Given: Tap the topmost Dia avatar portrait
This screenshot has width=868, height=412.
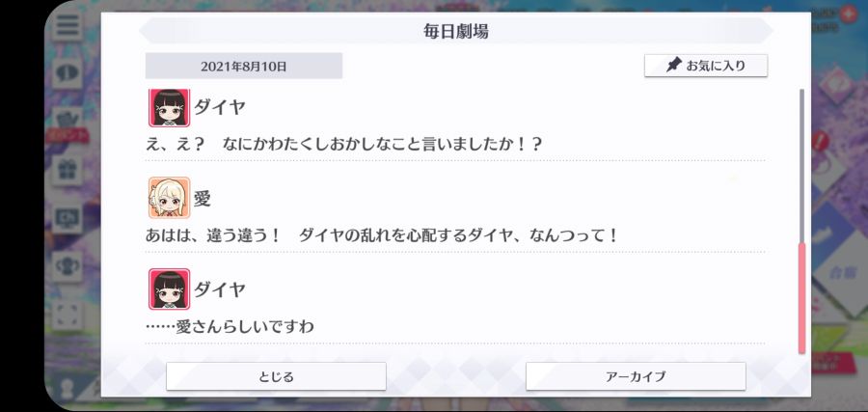Looking at the screenshot, I should (x=169, y=107).
